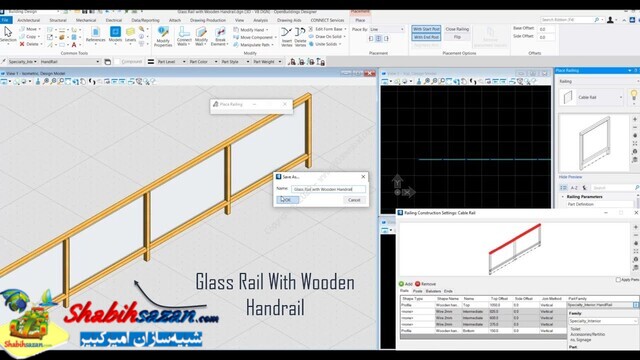This screenshot has height=360, width=640.
Task: Activate the Break Element tool
Action: (x=220, y=37)
